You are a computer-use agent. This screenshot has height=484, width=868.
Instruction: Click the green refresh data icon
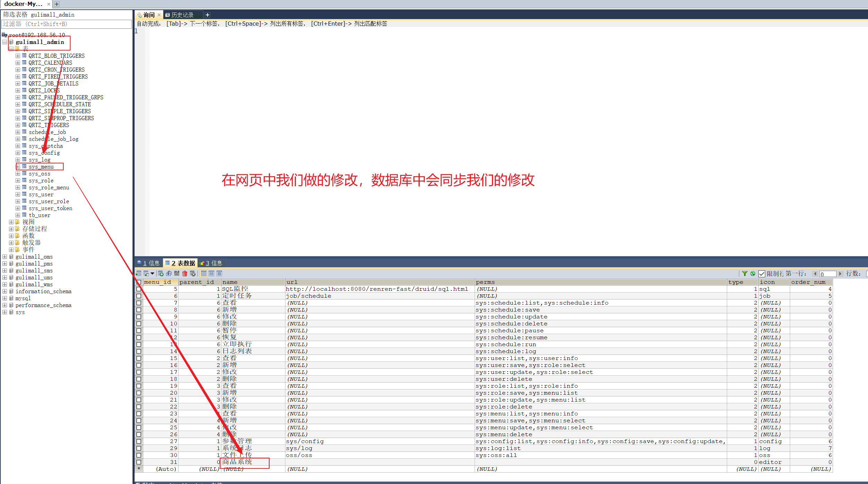point(752,274)
